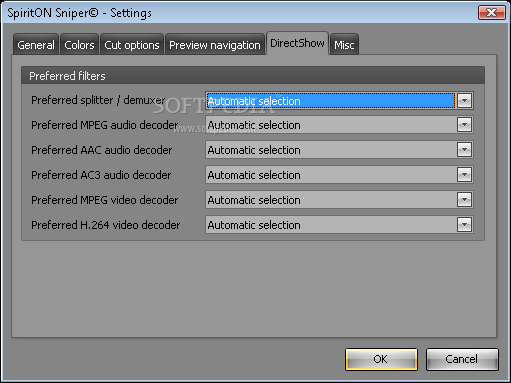Switch to the General tab

(x=36, y=44)
